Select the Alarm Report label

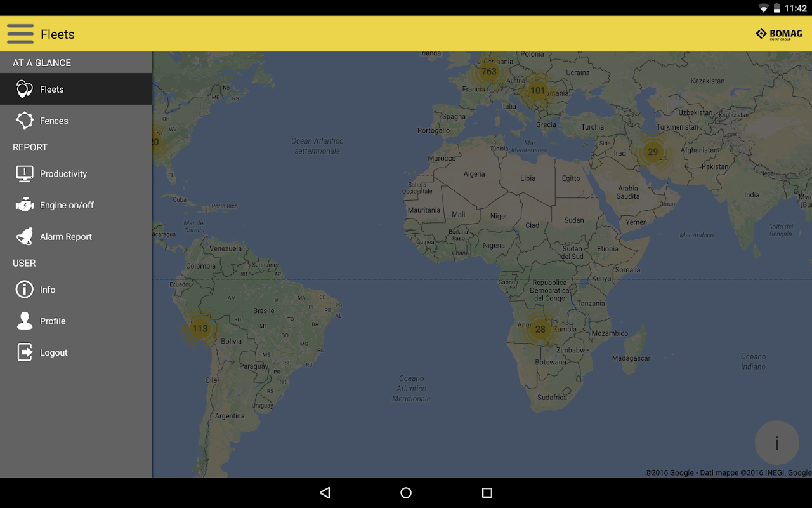click(x=66, y=237)
